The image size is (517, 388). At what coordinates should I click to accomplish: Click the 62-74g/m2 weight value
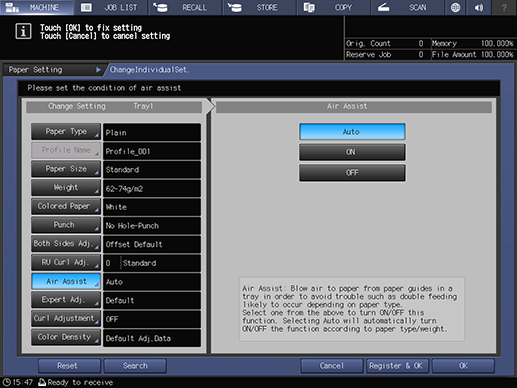pyautogui.click(x=152, y=188)
